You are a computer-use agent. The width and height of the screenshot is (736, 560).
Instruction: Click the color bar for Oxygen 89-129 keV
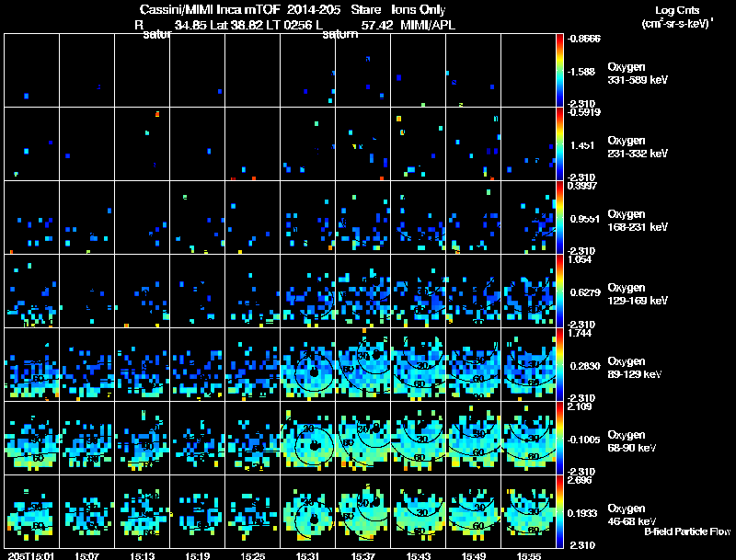pos(560,364)
